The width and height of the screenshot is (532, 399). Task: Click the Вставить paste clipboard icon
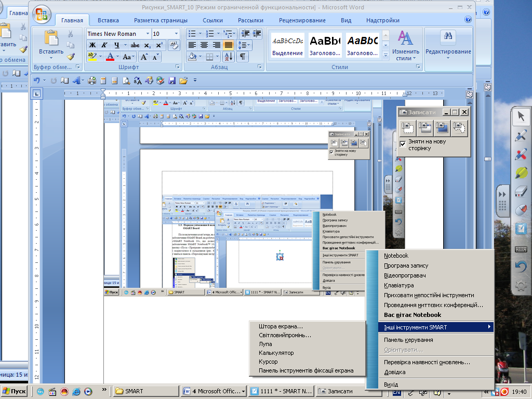[x=51, y=37]
